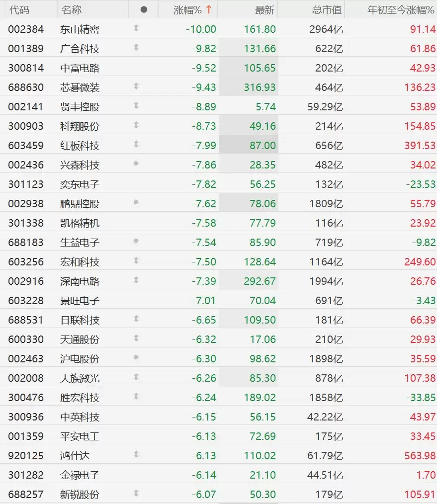
Task: Click the marker icon in 天通股份 row
Action: pyautogui.click(x=136, y=338)
